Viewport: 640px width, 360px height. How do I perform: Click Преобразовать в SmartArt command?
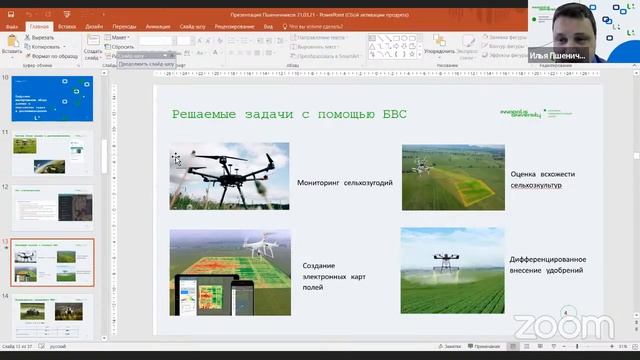326,56
